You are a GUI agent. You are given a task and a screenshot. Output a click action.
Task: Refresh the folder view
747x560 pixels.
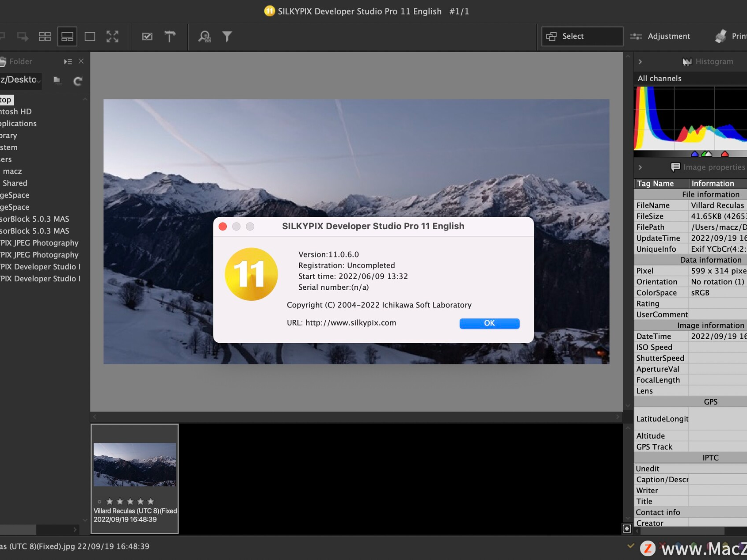coord(78,81)
